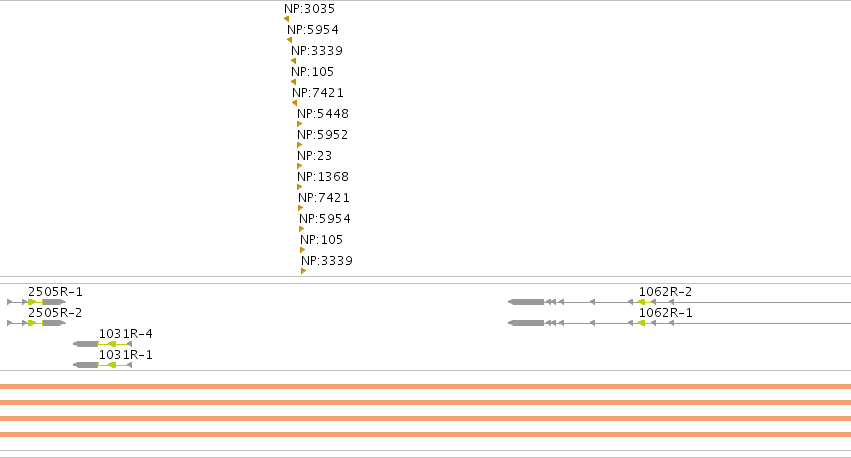This screenshot has width=851, height=458.
Task: Click the NP:1368 label
Action: (323, 177)
